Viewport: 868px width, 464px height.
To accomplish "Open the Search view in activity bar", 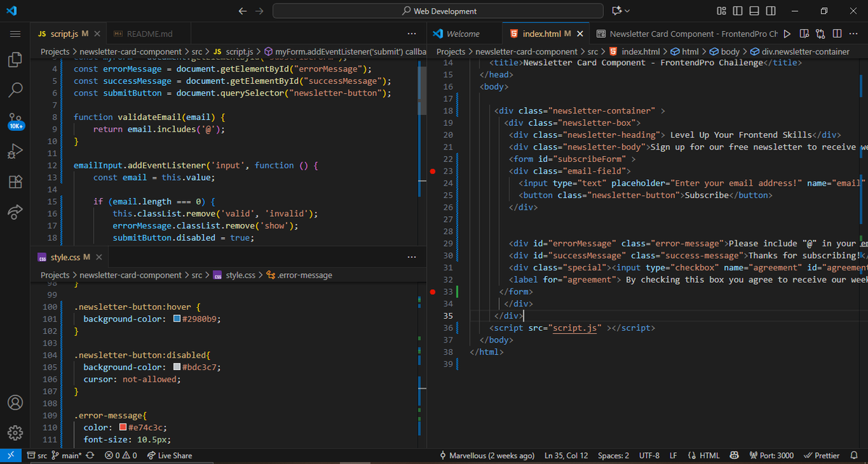I will 14,90.
